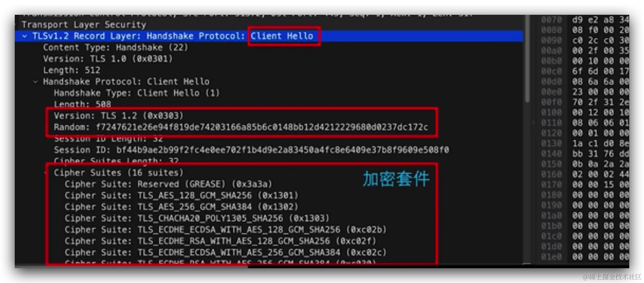
Task: Select the Random value field
Action: pos(241,127)
